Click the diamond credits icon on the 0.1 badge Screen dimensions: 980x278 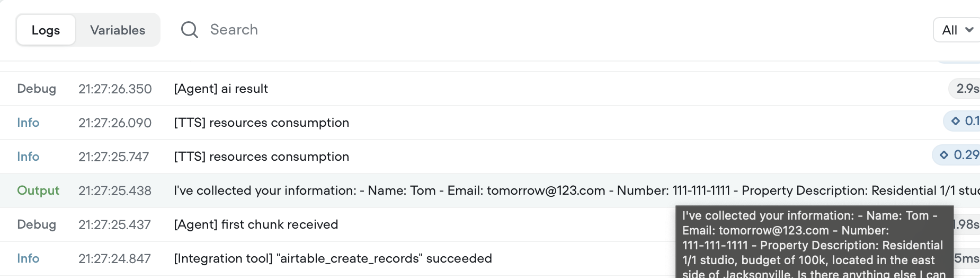tap(956, 121)
